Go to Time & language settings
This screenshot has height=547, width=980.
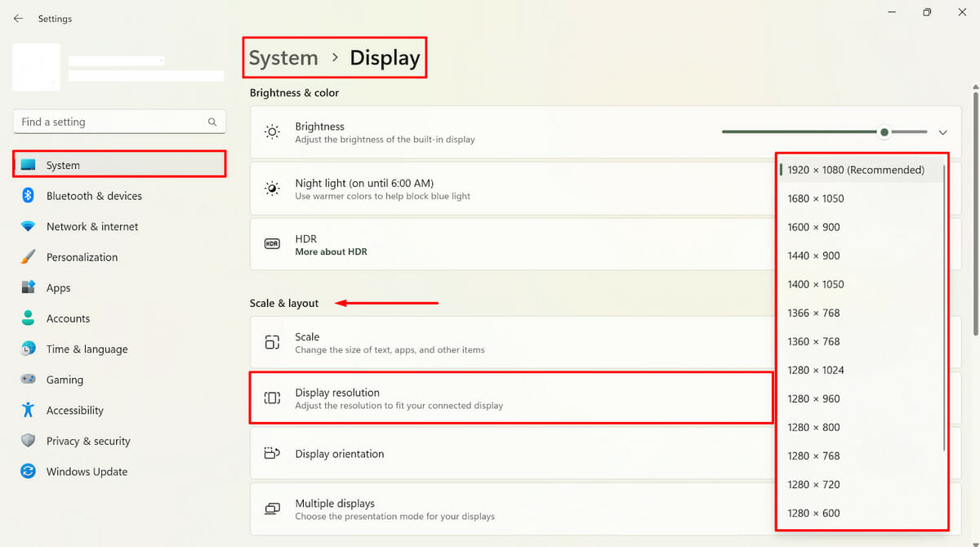coord(87,349)
